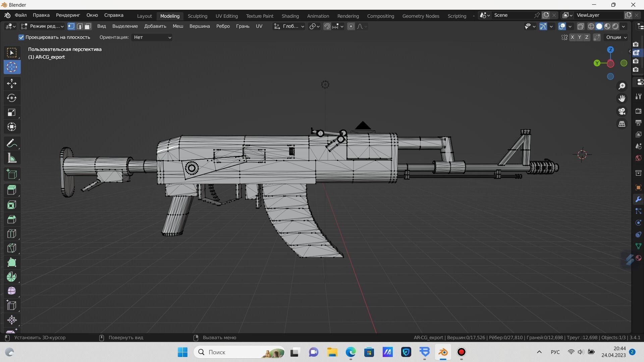The image size is (644, 362).
Task: Open the Ориентация dropdown
Action: [x=152, y=37]
